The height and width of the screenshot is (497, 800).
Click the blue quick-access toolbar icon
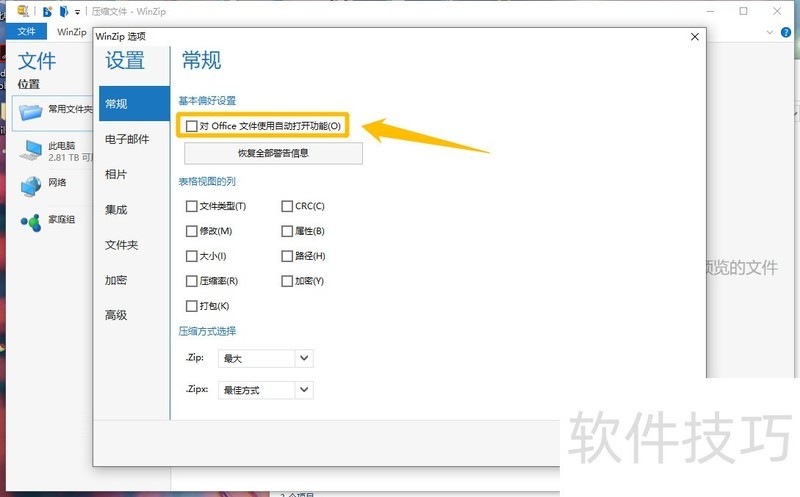pyautogui.click(x=64, y=11)
